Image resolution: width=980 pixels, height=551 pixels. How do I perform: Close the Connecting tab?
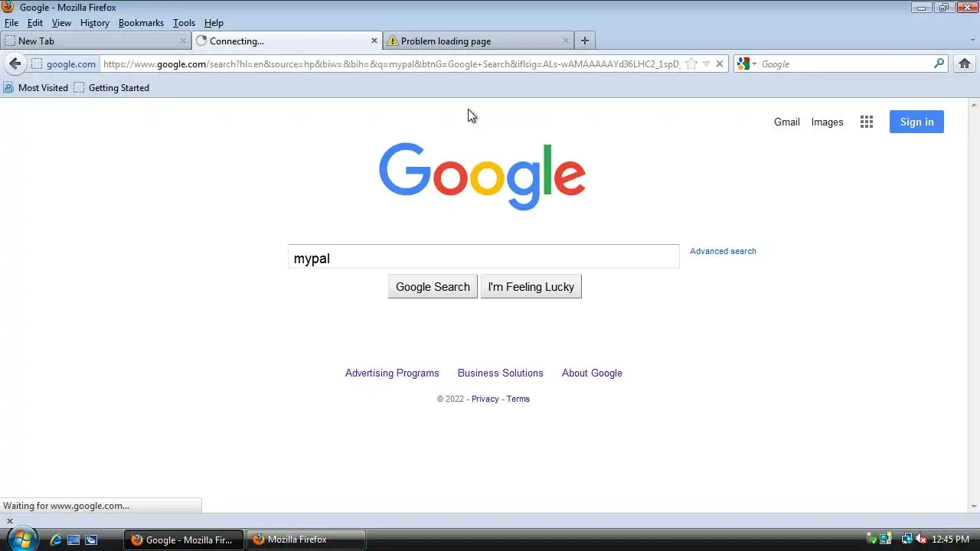coord(374,41)
